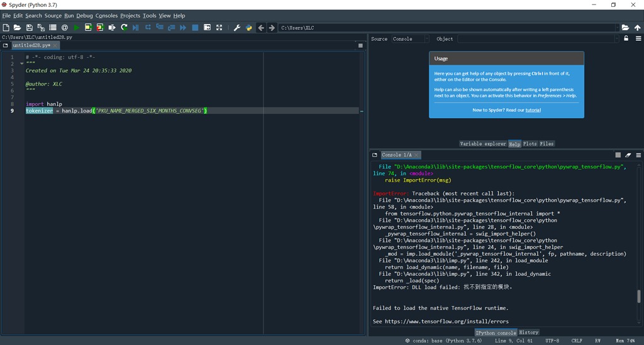
Task: Switch to the History tab
Action: point(528,332)
